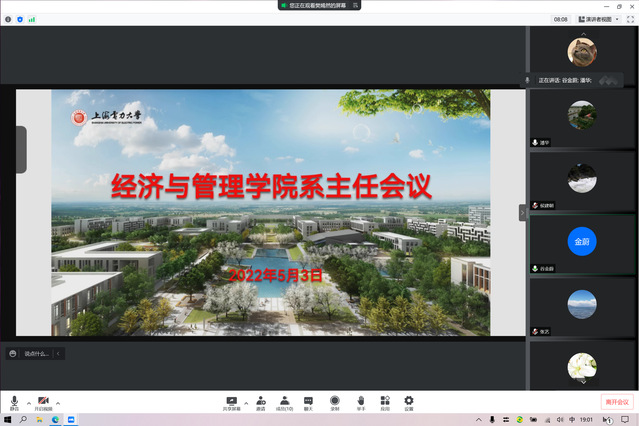Open the video options arrow menu
Image resolution: width=639 pixels, height=426 pixels.
pyautogui.click(x=58, y=402)
